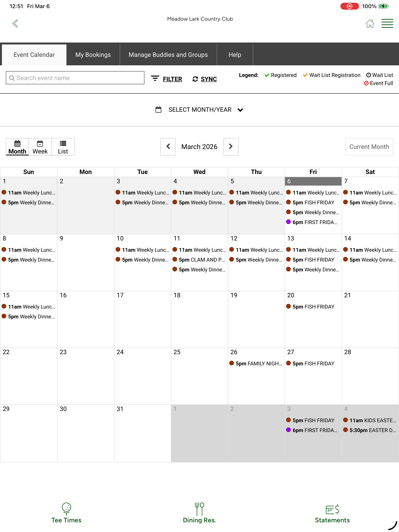Switch to List view

pyautogui.click(x=63, y=147)
